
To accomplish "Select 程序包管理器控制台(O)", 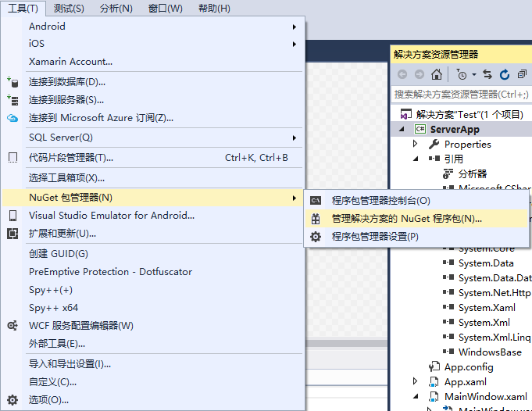I will point(416,201).
